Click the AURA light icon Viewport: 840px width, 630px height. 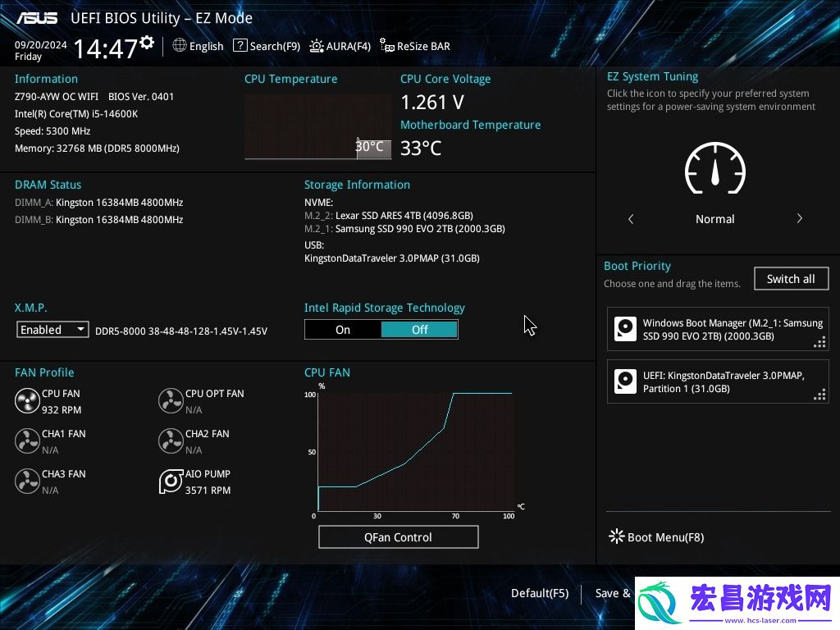[x=317, y=46]
